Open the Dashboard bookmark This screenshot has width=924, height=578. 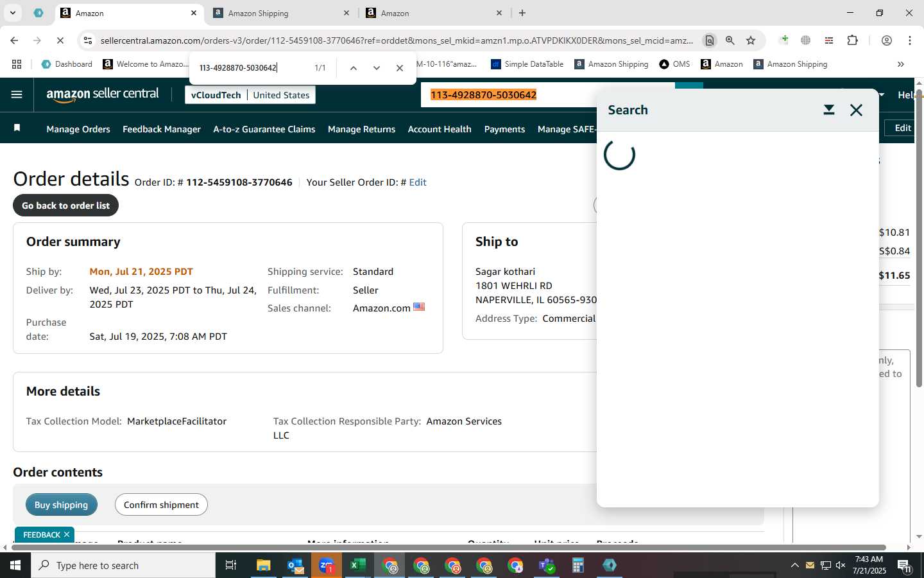67,64
